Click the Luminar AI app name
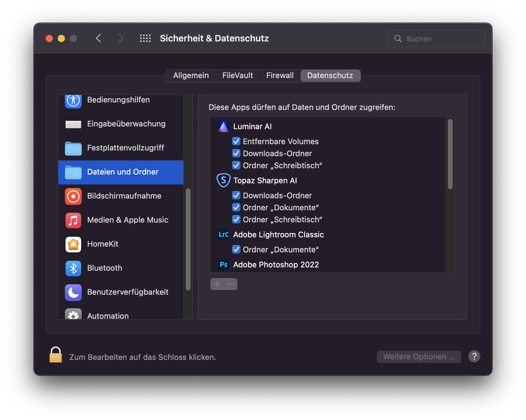The height and width of the screenshot is (420, 526). pyautogui.click(x=252, y=126)
